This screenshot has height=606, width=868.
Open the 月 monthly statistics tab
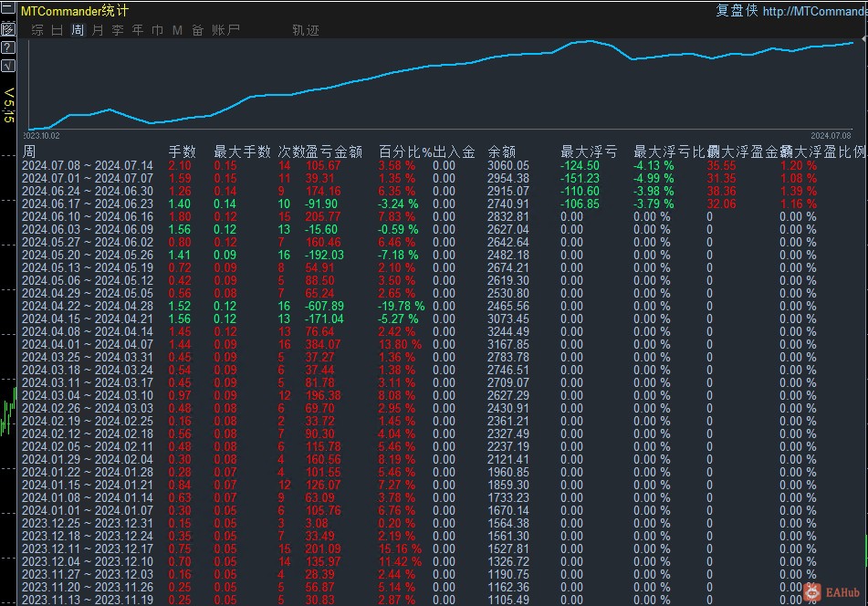pos(98,30)
